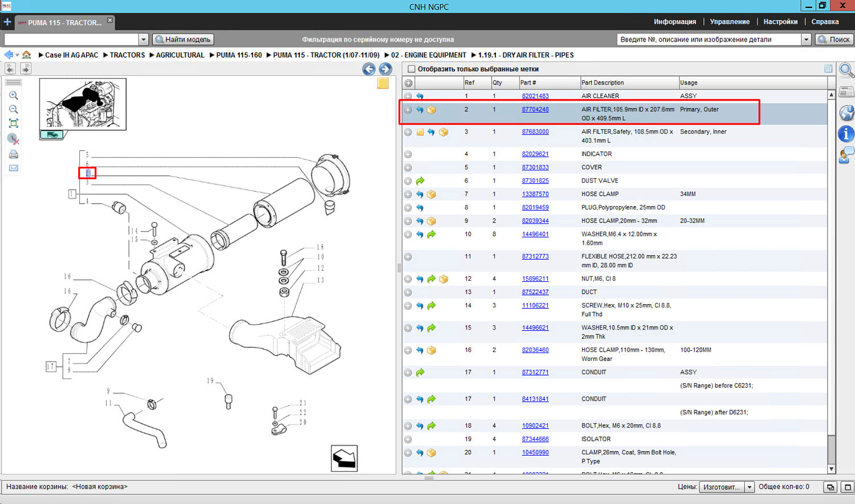Open the part search field dropdown arrow
Viewport: 855px width, 504px height.
pyautogui.click(x=806, y=39)
